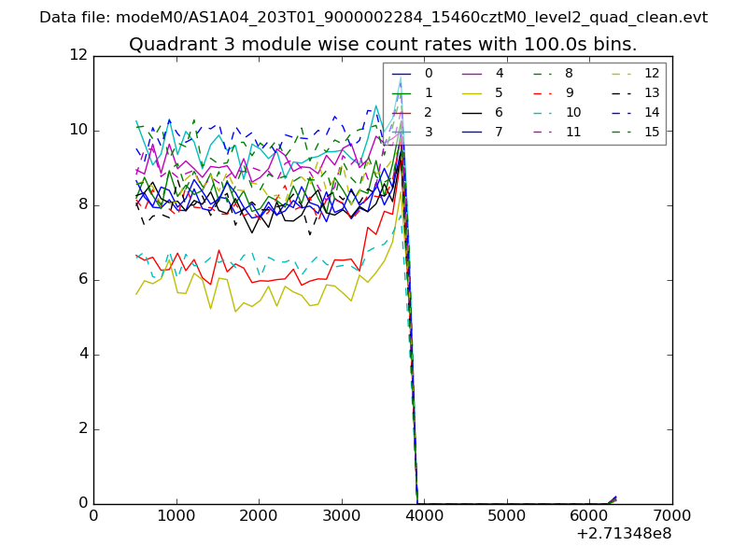747x560 pixels.
Task: Click y-axis tick label 12
Action: pyautogui.click(x=78, y=56)
